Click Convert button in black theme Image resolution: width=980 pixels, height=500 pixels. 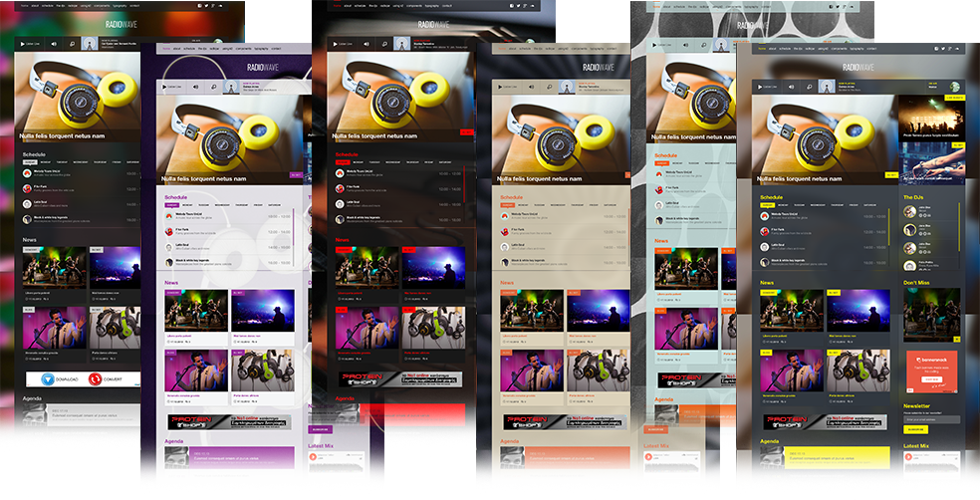pyautogui.click(x=105, y=379)
